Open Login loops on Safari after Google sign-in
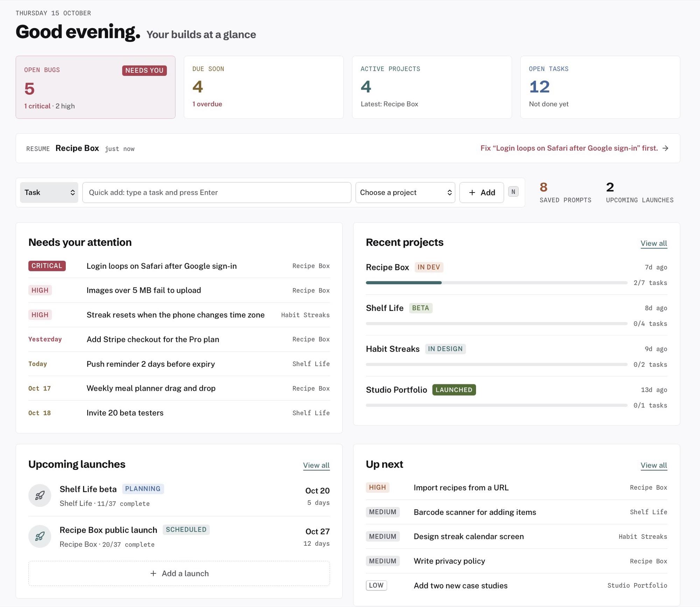 [179, 266]
